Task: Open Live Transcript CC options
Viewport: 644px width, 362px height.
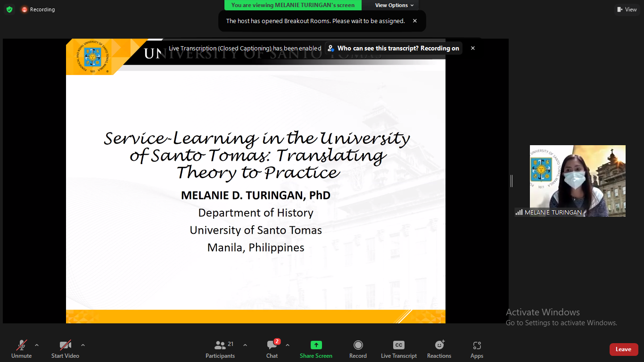Action: point(399,349)
